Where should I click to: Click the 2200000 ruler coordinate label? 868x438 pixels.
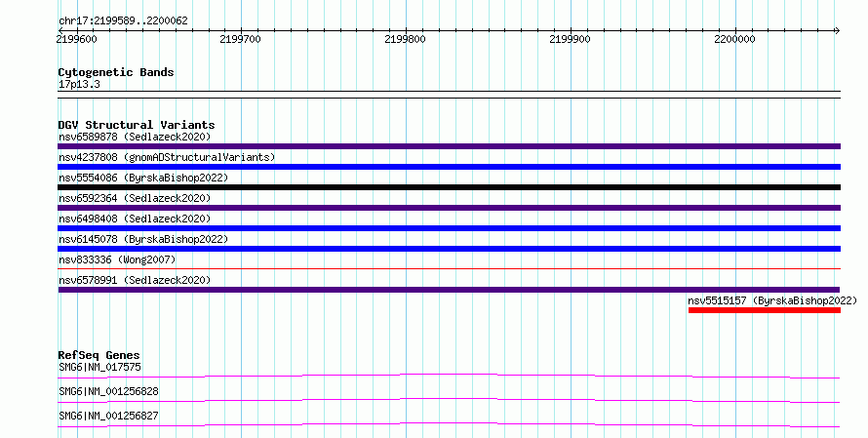tap(734, 39)
